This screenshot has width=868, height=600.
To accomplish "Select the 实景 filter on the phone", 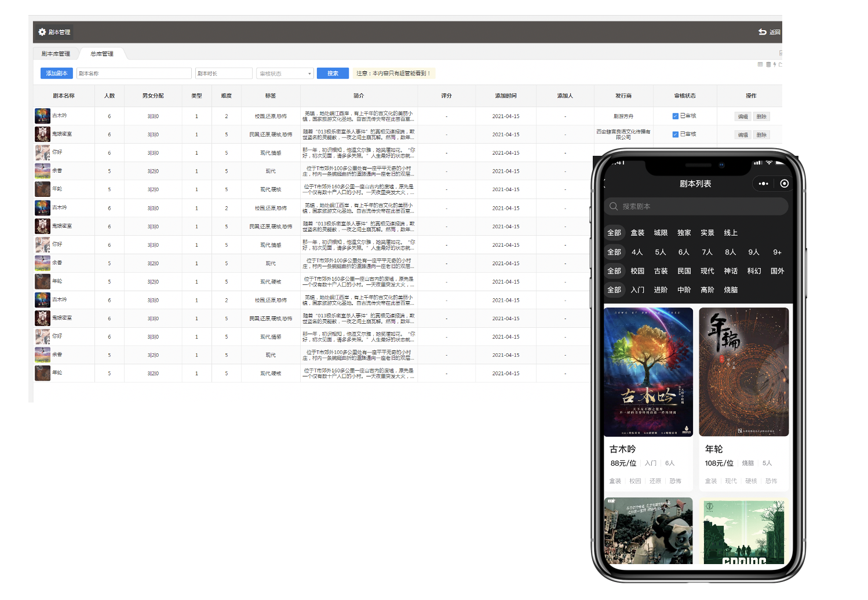I will 707,233.
